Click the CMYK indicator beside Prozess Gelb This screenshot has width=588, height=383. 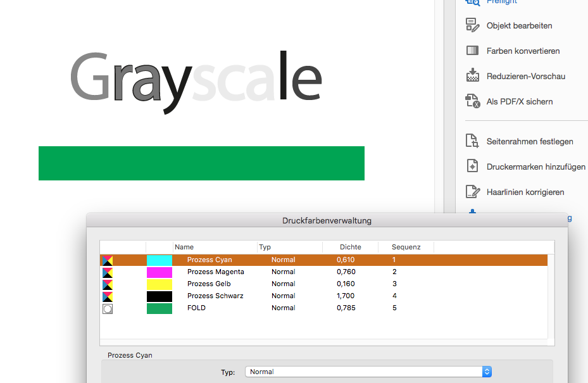click(107, 284)
